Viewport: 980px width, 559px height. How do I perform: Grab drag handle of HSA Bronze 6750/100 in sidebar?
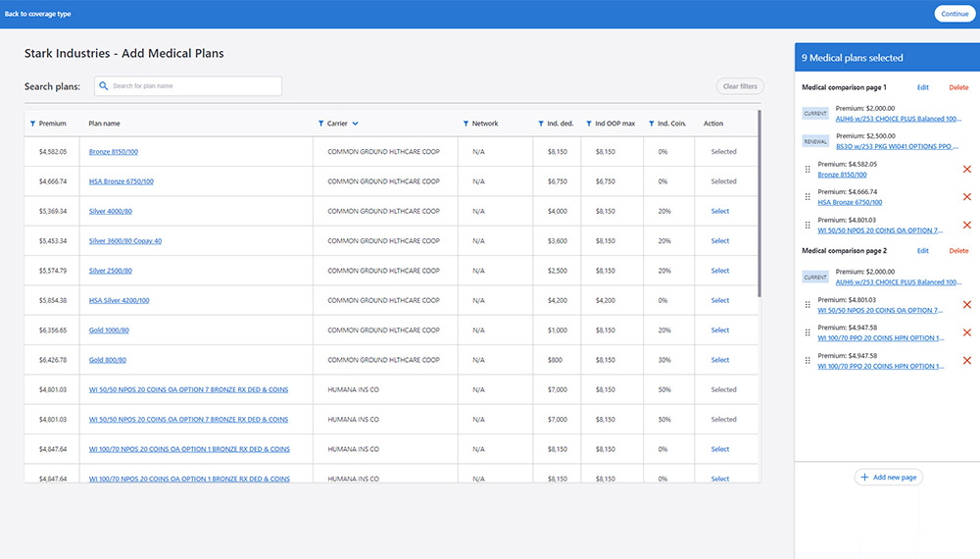808,197
